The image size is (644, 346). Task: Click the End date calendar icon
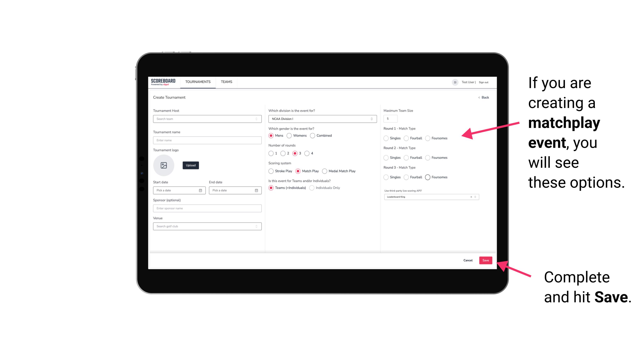click(256, 190)
